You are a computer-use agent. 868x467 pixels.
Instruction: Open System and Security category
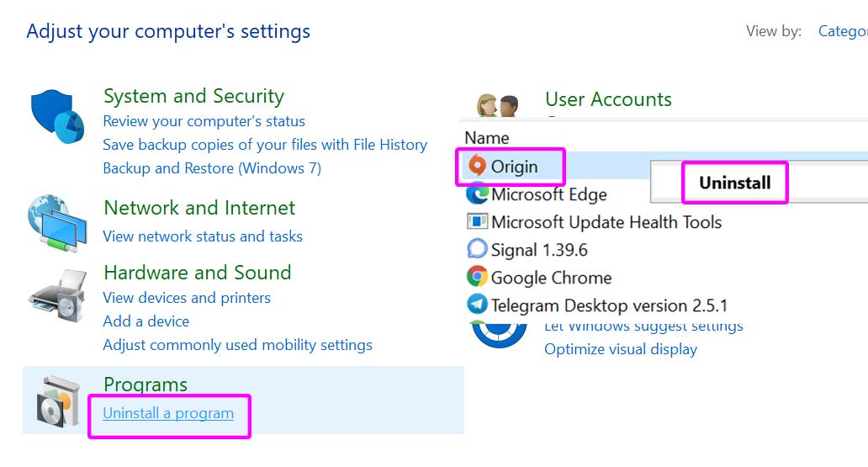point(193,97)
